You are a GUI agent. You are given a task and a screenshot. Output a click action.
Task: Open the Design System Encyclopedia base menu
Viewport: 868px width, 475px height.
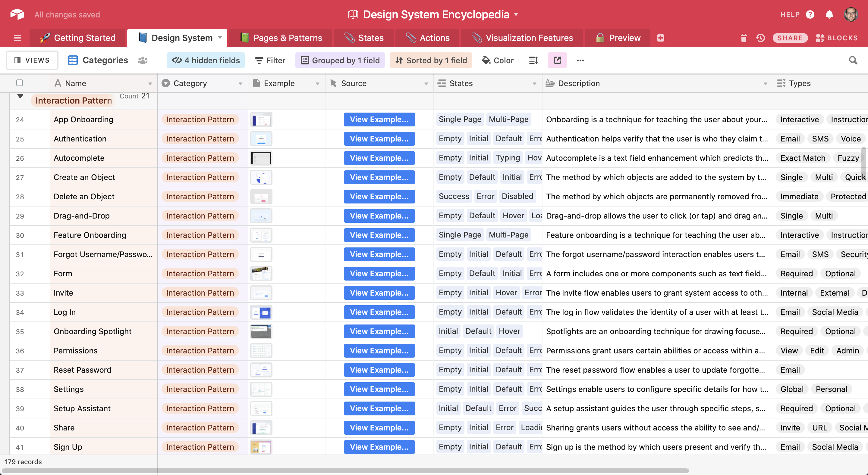click(x=516, y=14)
